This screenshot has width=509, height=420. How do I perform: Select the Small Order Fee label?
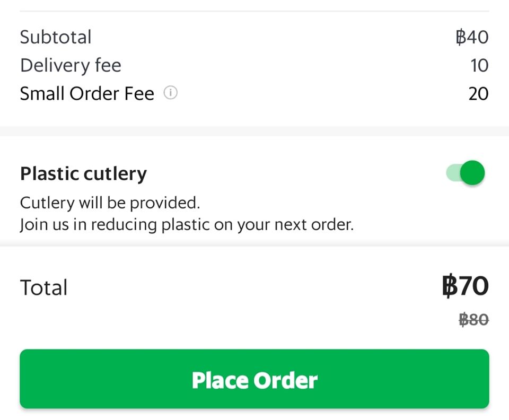pos(87,93)
